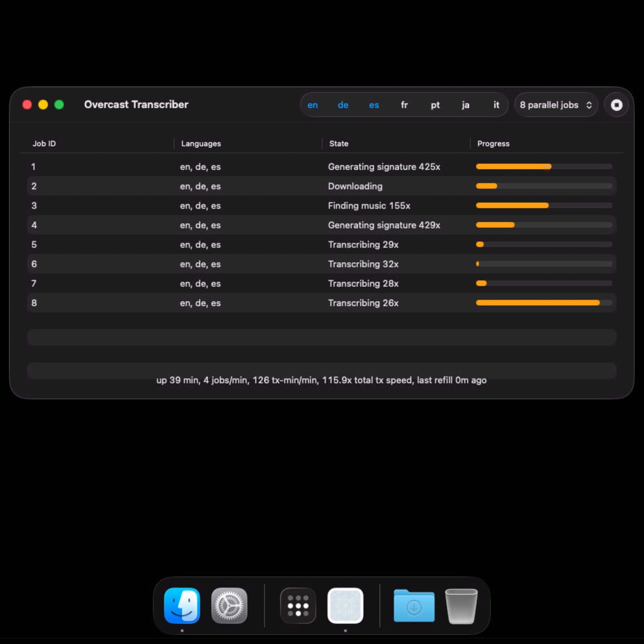Viewport: 644px width, 644px height.
Task: Open Finder from the dock
Action: coord(182,606)
